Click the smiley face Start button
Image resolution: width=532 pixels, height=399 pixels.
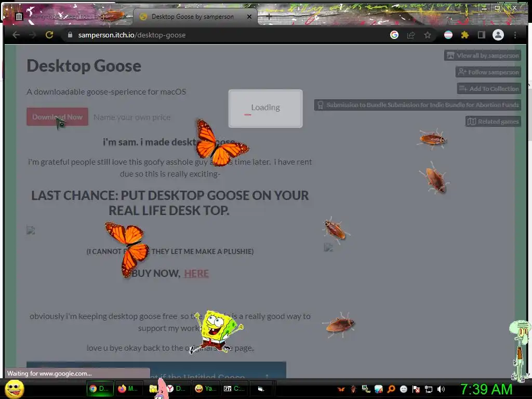[14, 389]
